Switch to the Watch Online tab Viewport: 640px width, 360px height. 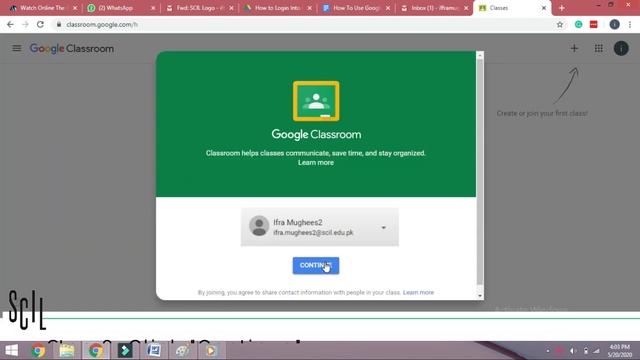pos(42,8)
